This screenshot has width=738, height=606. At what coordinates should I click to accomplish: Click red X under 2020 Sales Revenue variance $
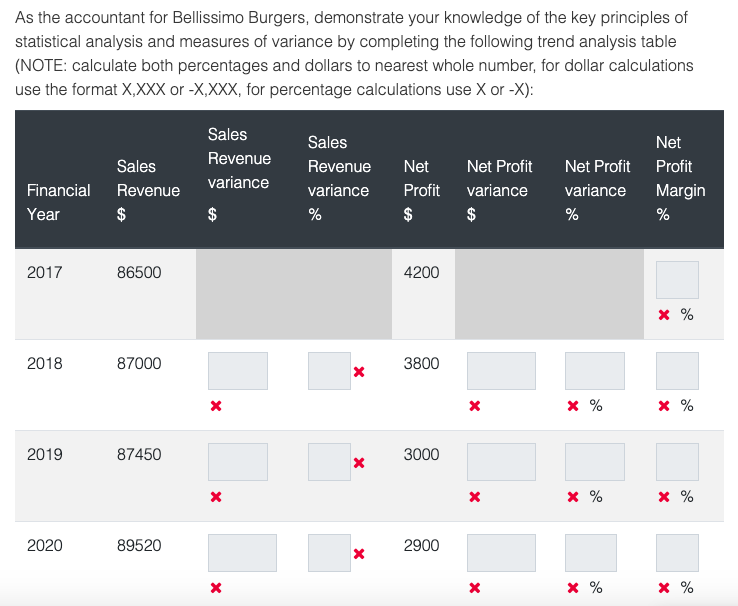216,589
